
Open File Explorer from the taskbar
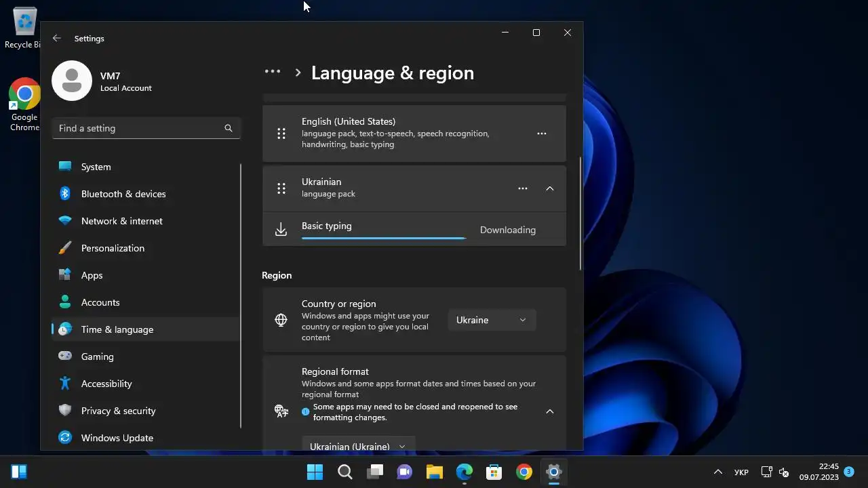[x=435, y=472]
